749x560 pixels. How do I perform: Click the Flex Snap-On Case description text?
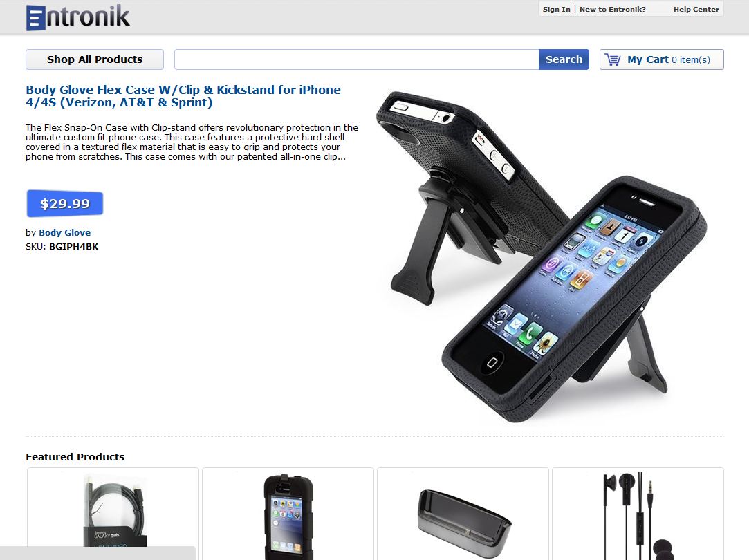(x=192, y=142)
